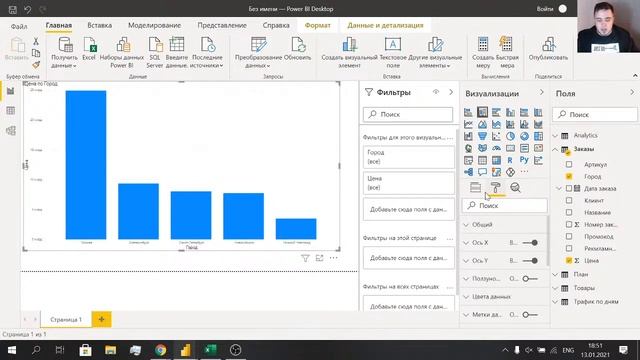Choose the matrix visual
The image size is (640, 360).
coord(496,160)
